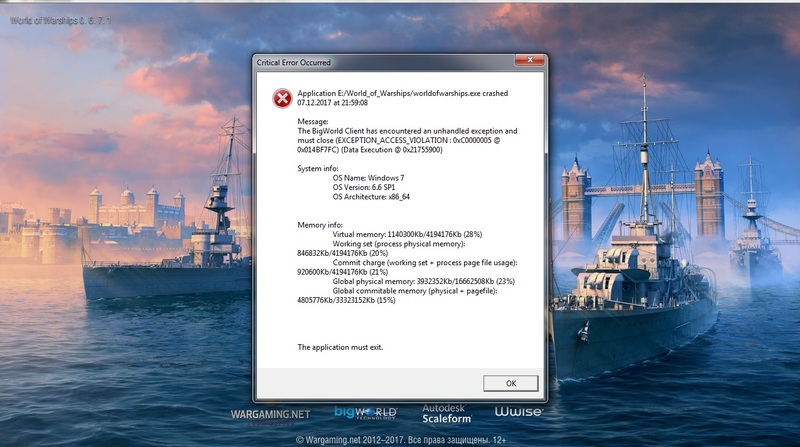Click the worldofwarships.exe crashed line

(x=403, y=92)
